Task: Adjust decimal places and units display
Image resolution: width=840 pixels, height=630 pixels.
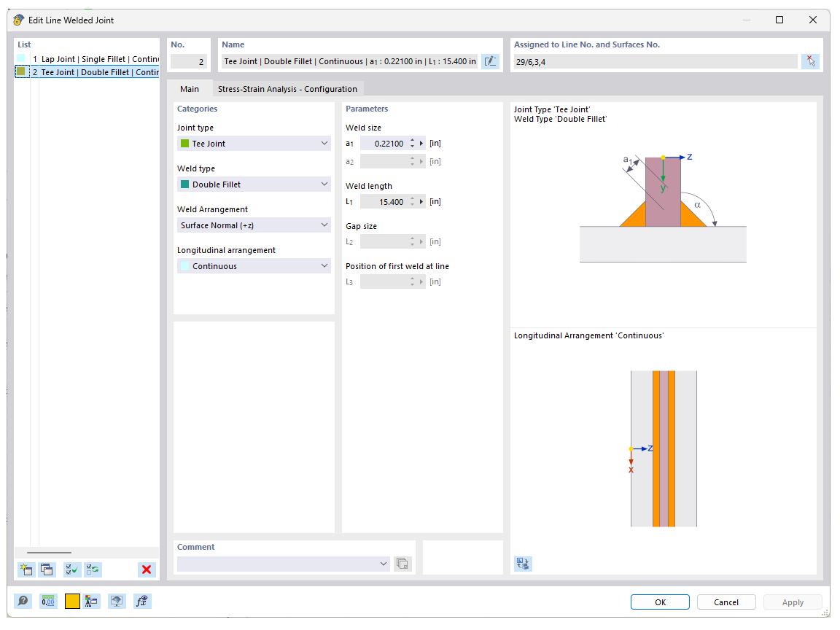Action: (x=47, y=601)
